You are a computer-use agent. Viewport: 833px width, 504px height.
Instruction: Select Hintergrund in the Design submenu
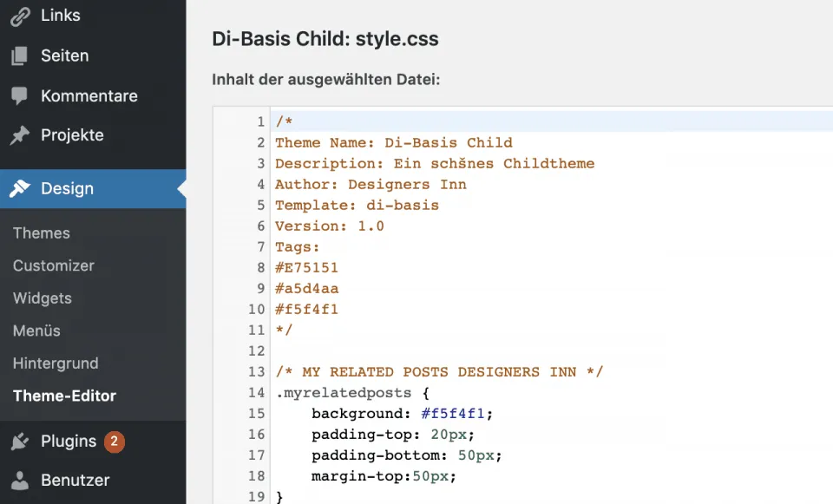(x=56, y=363)
